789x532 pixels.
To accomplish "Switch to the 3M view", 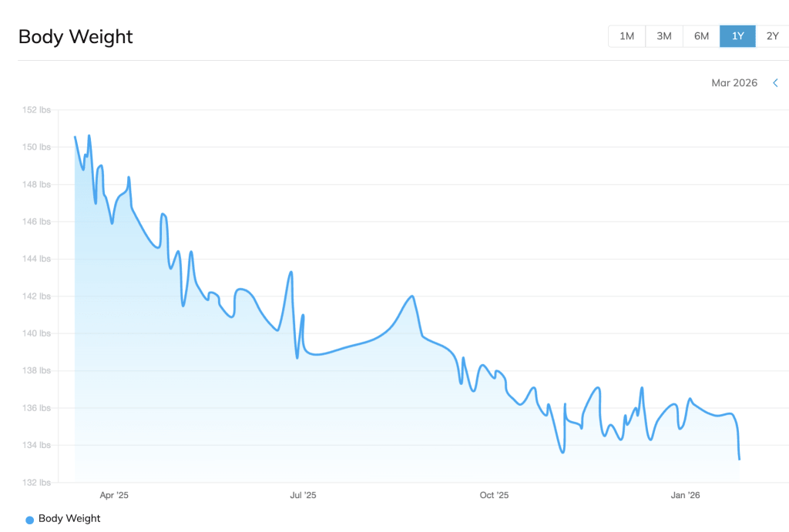I will click(663, 35).
